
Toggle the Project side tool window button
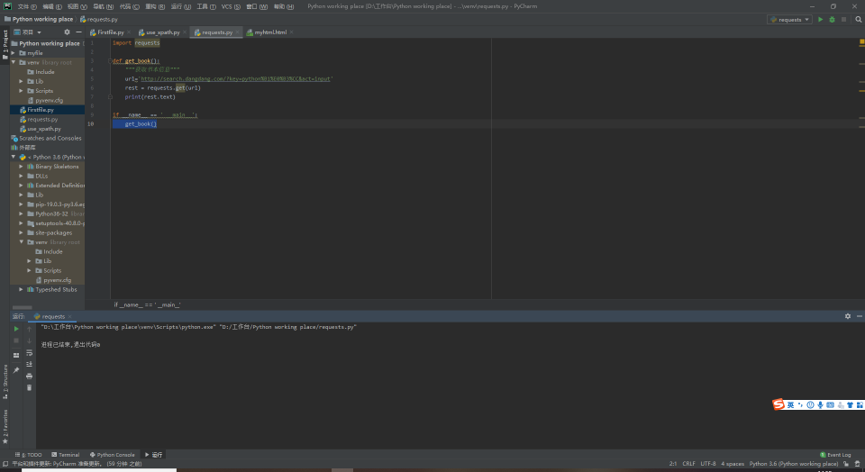(5, 45)
